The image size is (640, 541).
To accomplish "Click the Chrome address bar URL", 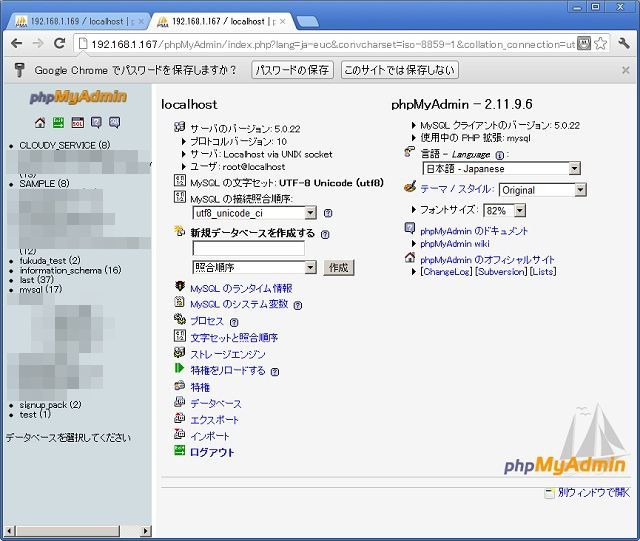I will pos(333,44).
